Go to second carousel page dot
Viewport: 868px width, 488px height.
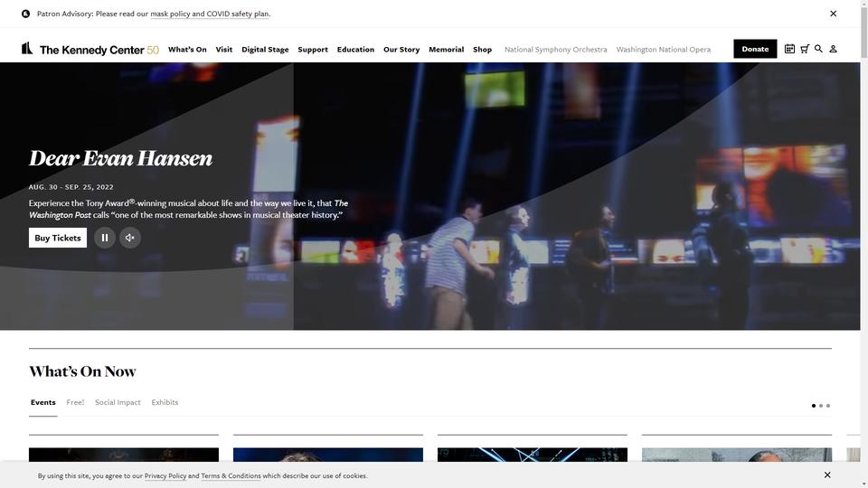click(x=820, y=406)
